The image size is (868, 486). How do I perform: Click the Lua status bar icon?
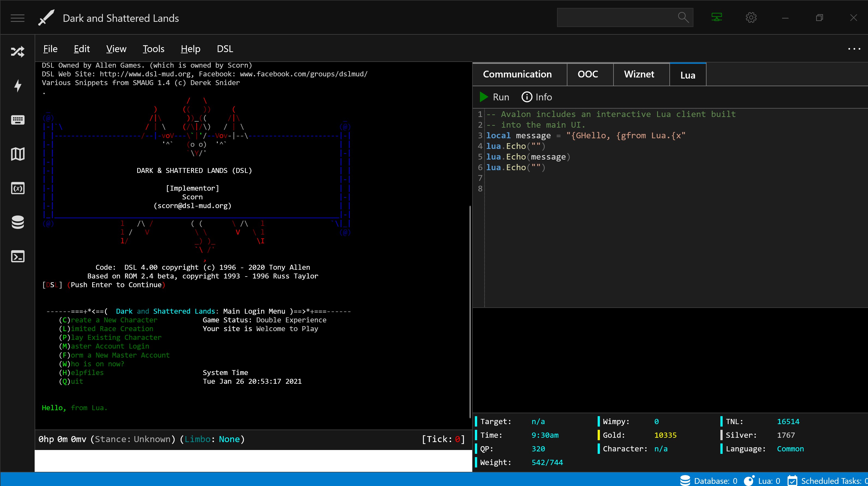tap(749, 481)
